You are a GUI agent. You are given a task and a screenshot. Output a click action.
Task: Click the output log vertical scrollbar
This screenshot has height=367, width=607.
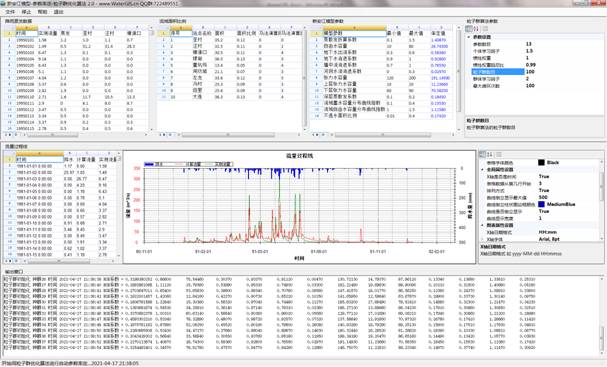(602, 316)
